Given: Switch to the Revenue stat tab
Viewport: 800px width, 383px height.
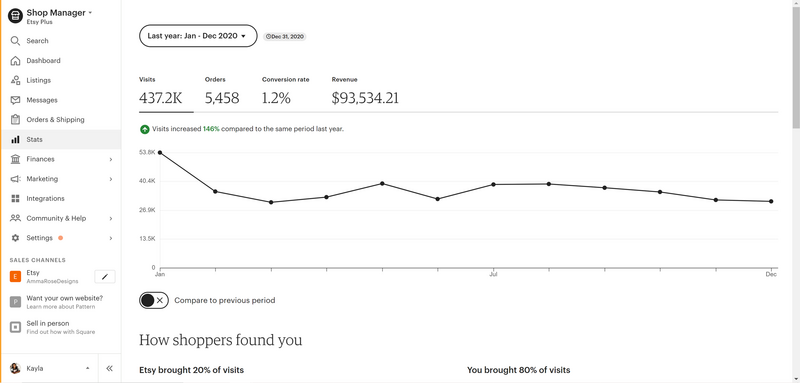Looking at the screenshot, I should (365, 92).
